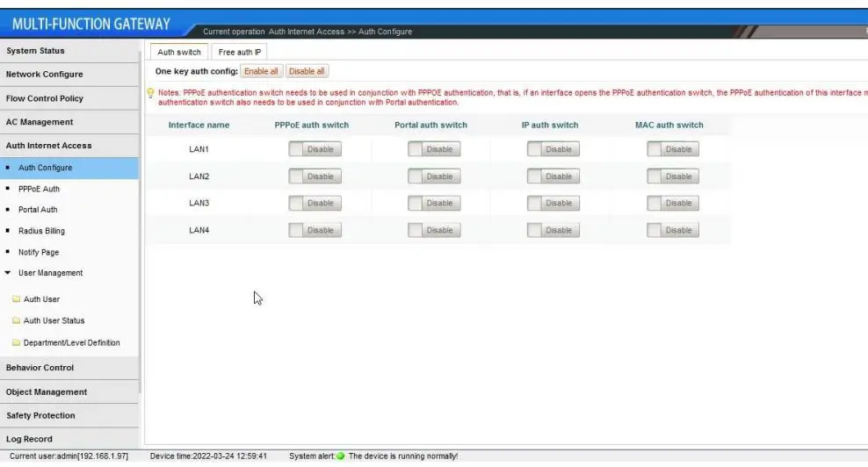The width and height of the screenshot is (868, 467).
Task: Switch to the Auth switch tab
Action: pos(179,52)
